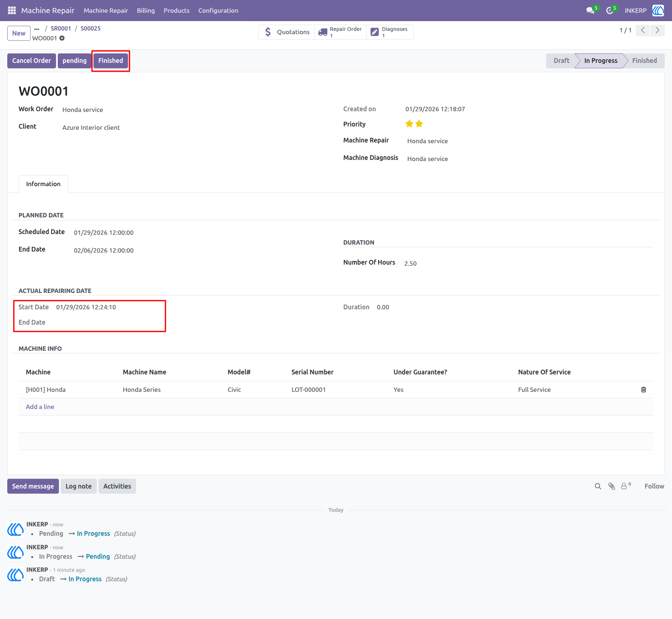This screenshot has width=672, height=619.
Task: Click Add a line link
Action: (x=40, y=407)
